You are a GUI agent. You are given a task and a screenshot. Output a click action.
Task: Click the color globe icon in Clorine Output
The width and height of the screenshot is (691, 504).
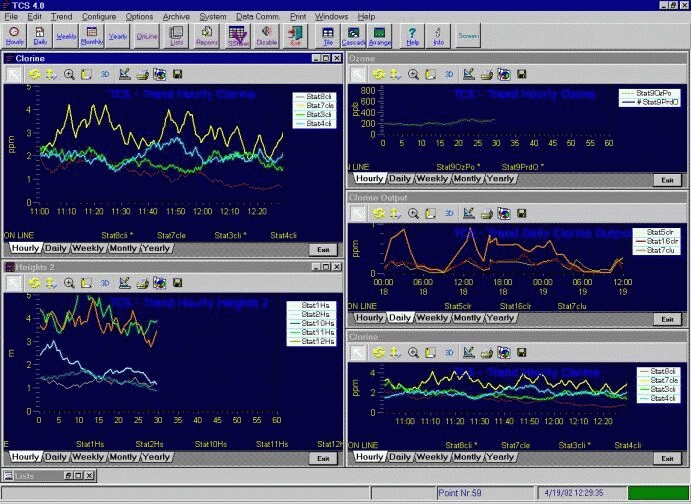504,213
